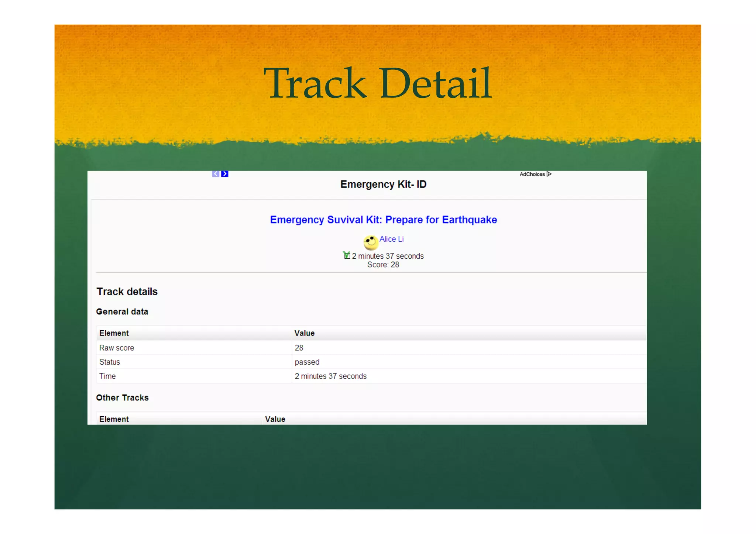This screenshot has height=534, width=756.
Task: Select the Other Tracks heading
Action: pos(122,397)
